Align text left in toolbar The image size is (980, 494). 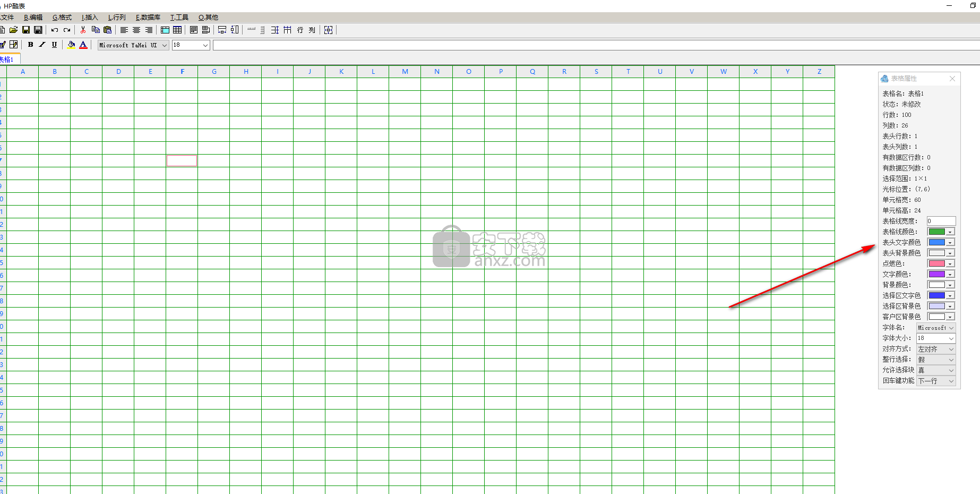[x=124, y=30]
